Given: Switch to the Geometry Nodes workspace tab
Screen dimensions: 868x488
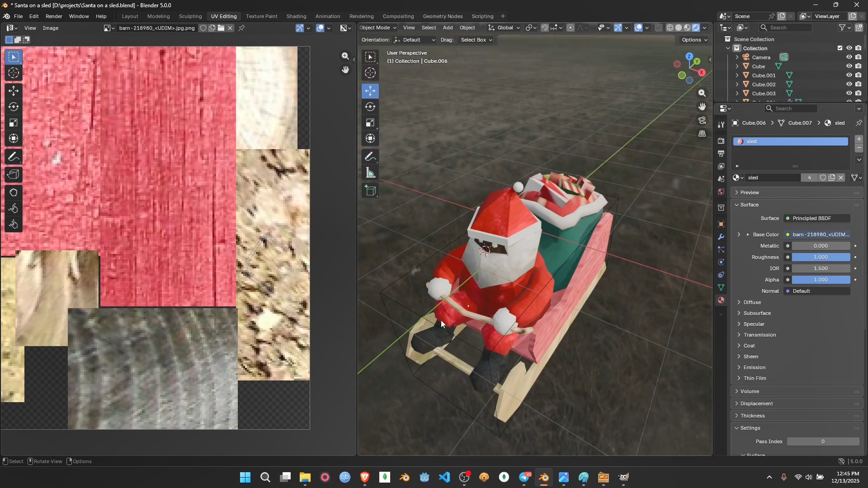Looking at the screenshot, I should (x=443, y=16).
